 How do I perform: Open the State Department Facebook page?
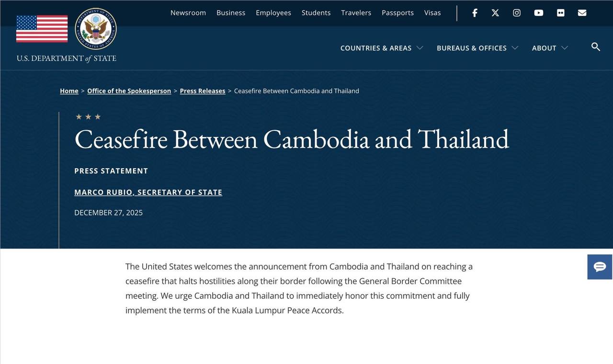(475, 13)
